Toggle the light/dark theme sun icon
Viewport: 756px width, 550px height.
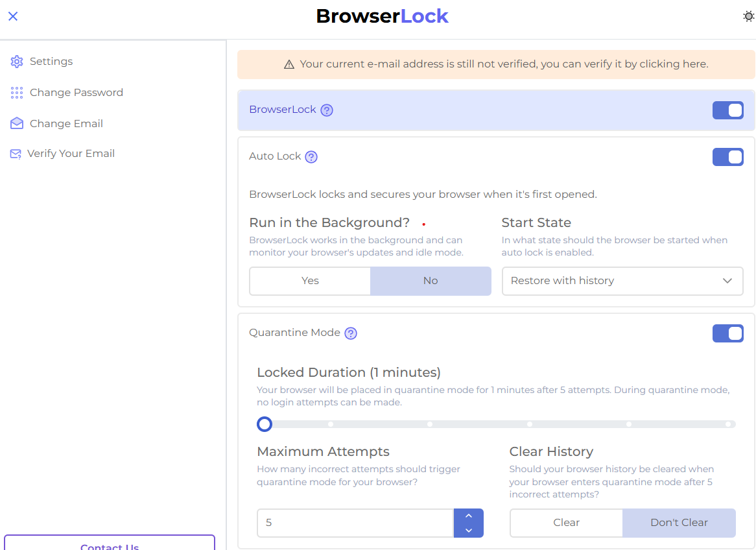748,17
